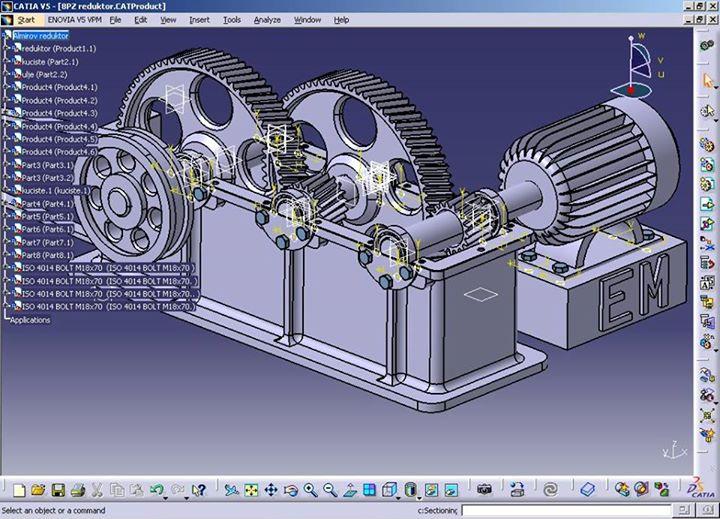Select the Rotate view tool

(x=291, y=490)
